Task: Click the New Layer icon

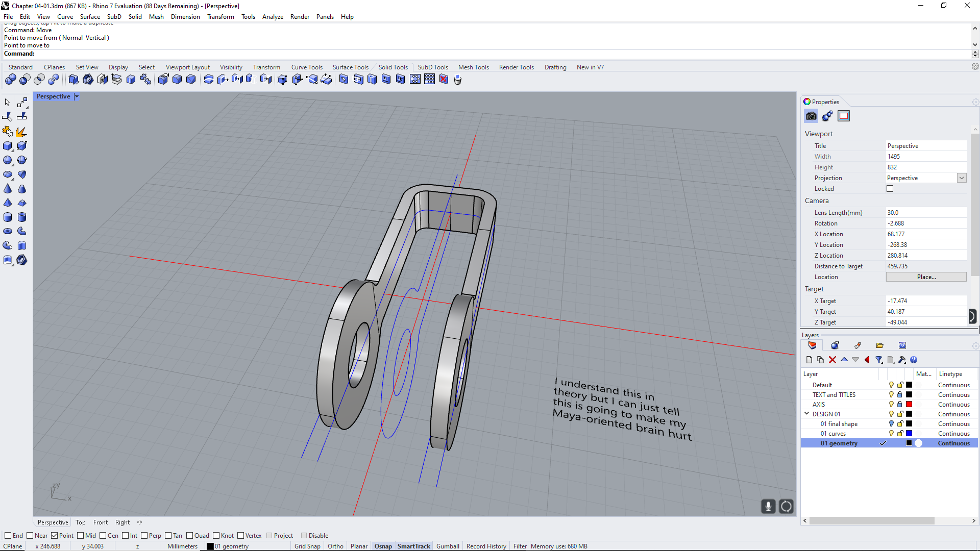Action: click(809, 360)
